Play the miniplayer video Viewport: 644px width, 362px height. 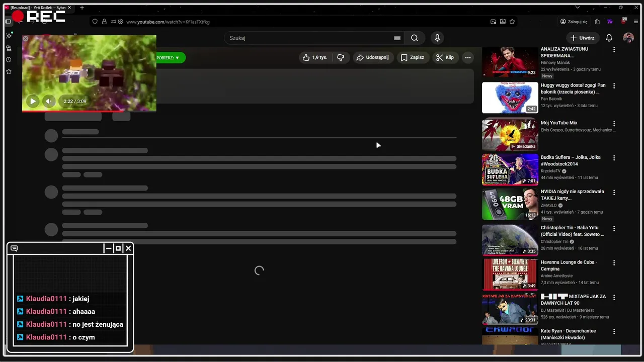[x=33, y=101]
